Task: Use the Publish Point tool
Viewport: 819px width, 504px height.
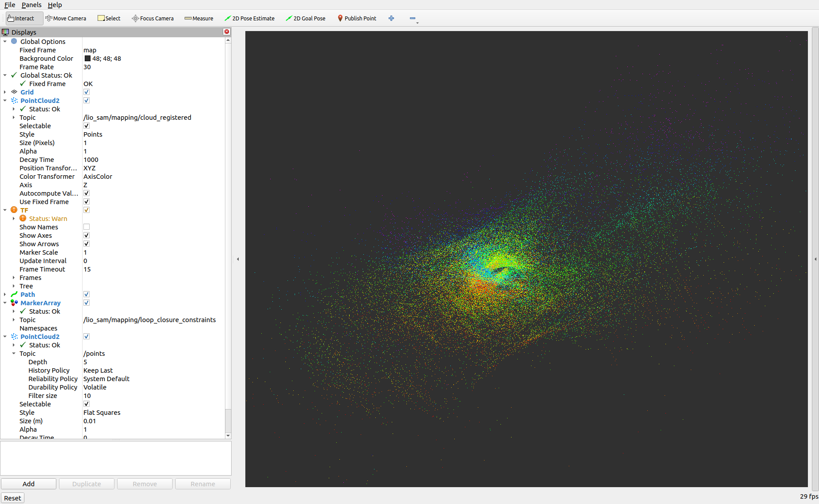Action: click(357, 18)
